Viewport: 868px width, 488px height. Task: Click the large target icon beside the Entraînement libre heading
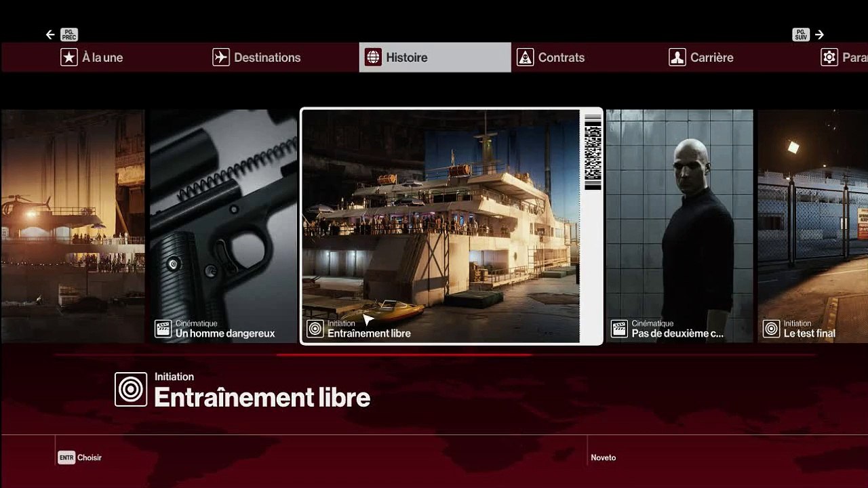(x=131, y=389)
